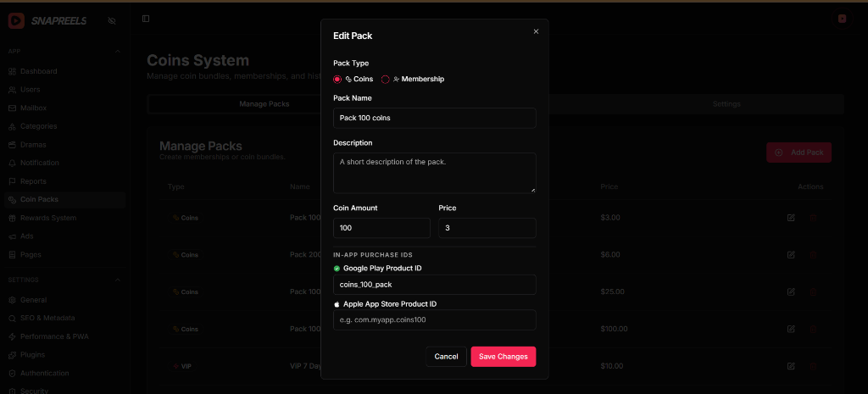Click the Authentication shield icon
Image resolution: width=868 pixels, height=394 pixels.
pyautogui.click(x=12, y=374)
